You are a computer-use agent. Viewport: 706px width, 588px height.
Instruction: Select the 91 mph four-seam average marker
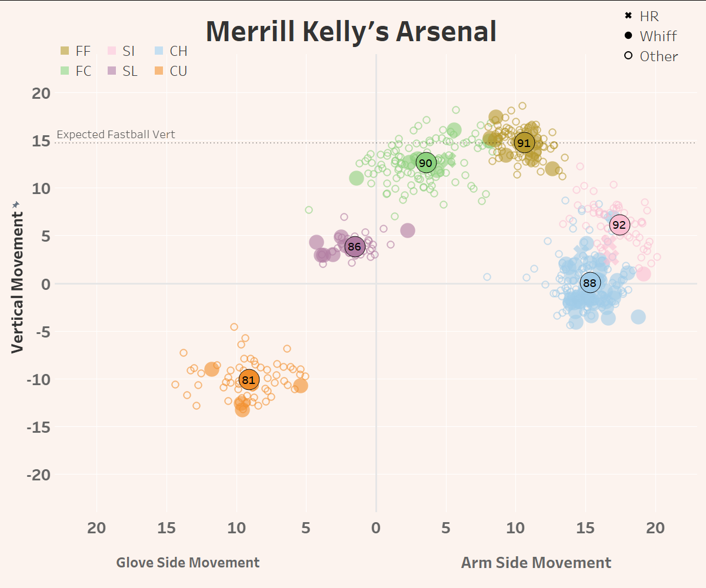tap(524, 143)
